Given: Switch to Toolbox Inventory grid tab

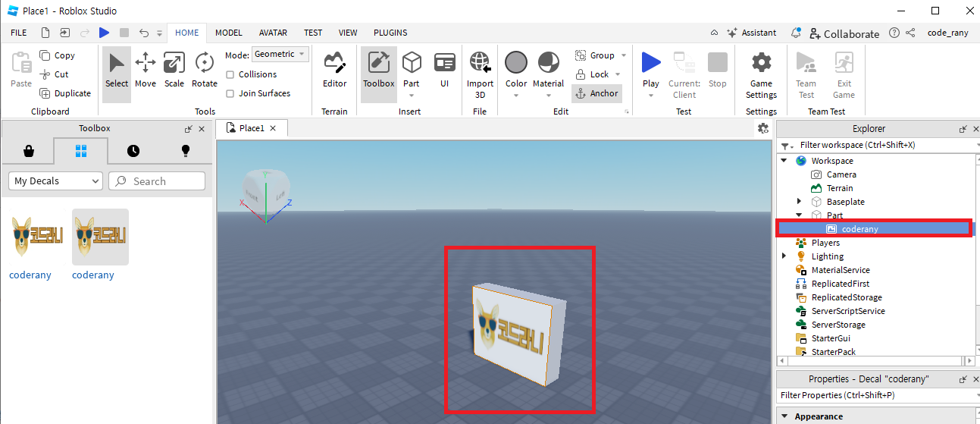Looking at the screenshot, I should tap(81, 151).
